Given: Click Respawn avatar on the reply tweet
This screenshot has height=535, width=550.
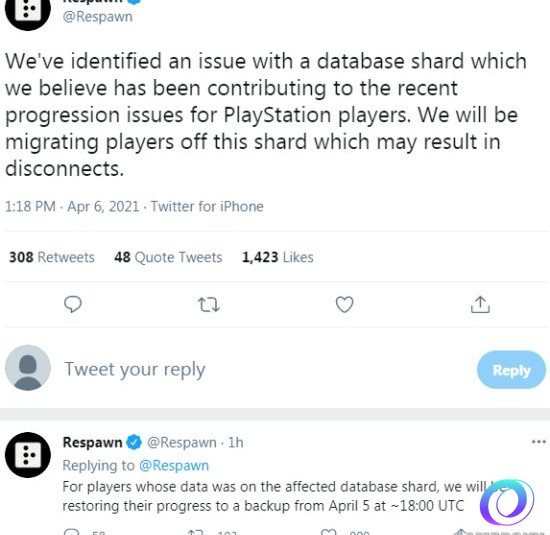Looking at the screenshot, I should (28, 455).
